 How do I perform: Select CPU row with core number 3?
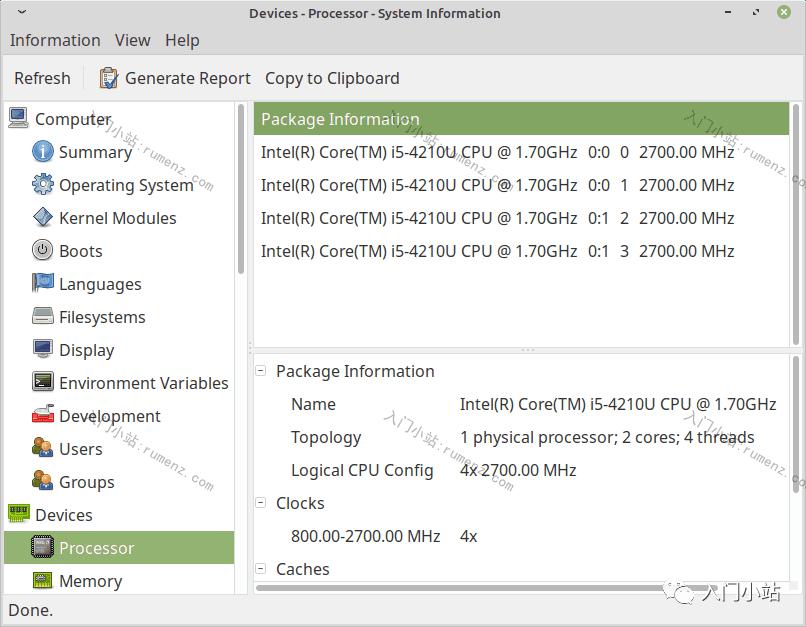tap(521, 250)
